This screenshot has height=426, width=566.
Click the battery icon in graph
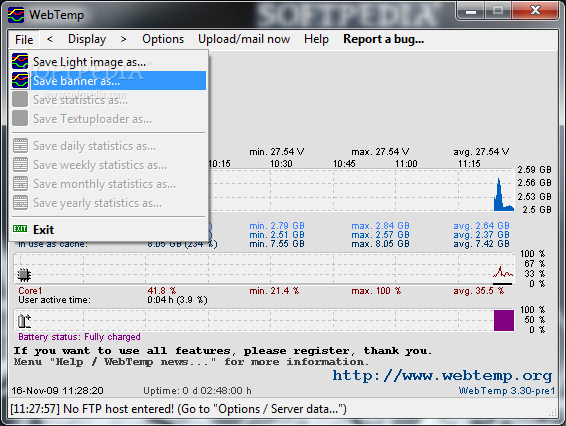coord(24,321)
